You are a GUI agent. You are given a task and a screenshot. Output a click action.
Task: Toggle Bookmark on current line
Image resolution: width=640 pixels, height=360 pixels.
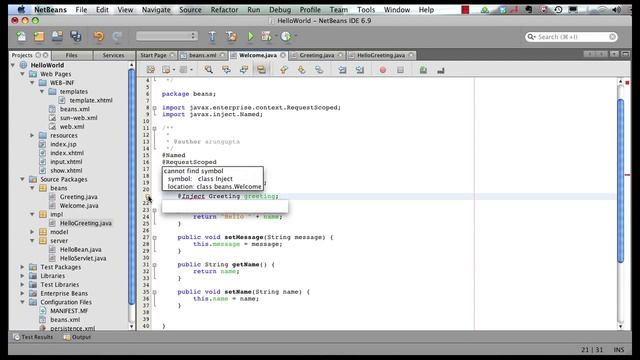pyautogui.click(x=319, y=70)
